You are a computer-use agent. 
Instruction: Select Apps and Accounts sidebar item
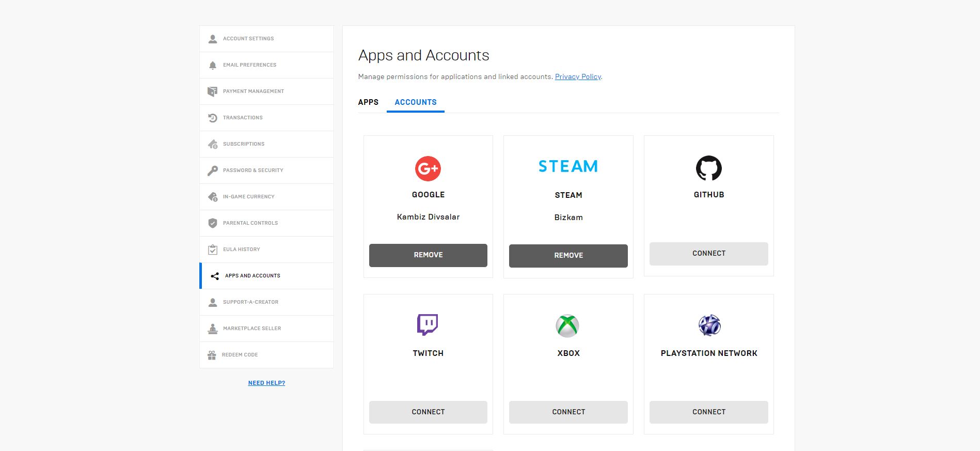[x=266, y=276]
